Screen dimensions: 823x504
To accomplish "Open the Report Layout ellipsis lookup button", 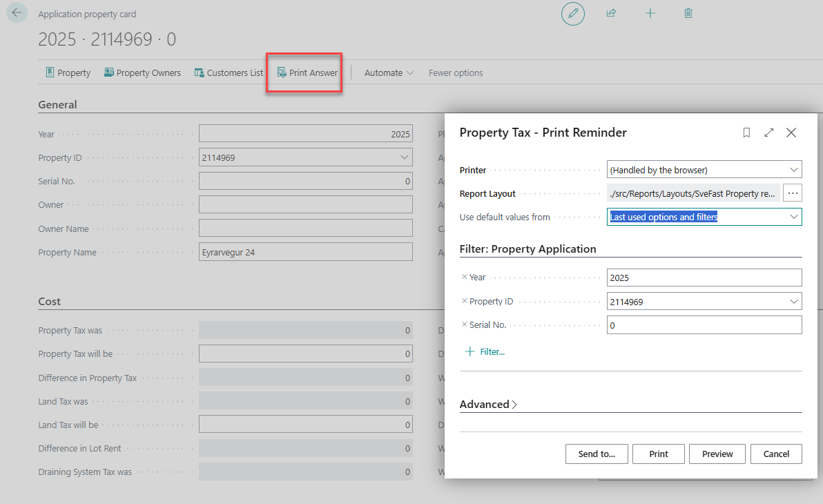I will coord(793,193).
